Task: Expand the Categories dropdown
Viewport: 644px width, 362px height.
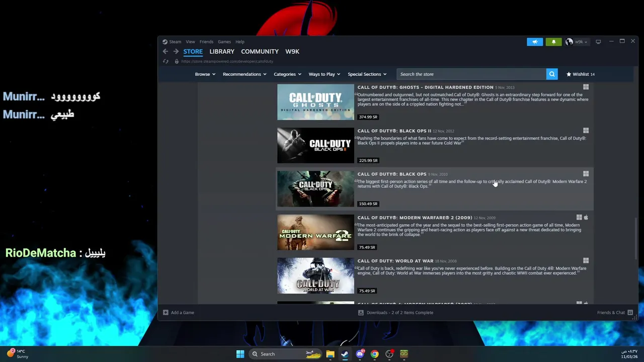Action: [x=287, y=74]
